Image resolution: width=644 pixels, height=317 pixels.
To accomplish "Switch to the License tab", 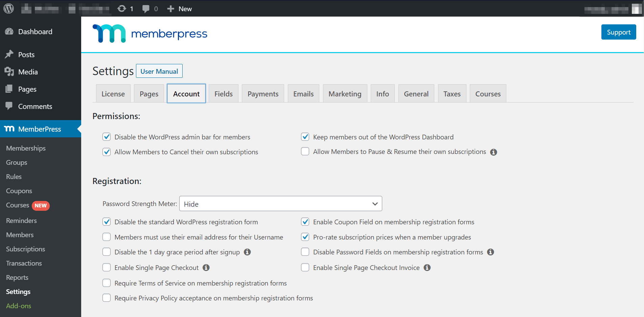I will tap(113, 94).
